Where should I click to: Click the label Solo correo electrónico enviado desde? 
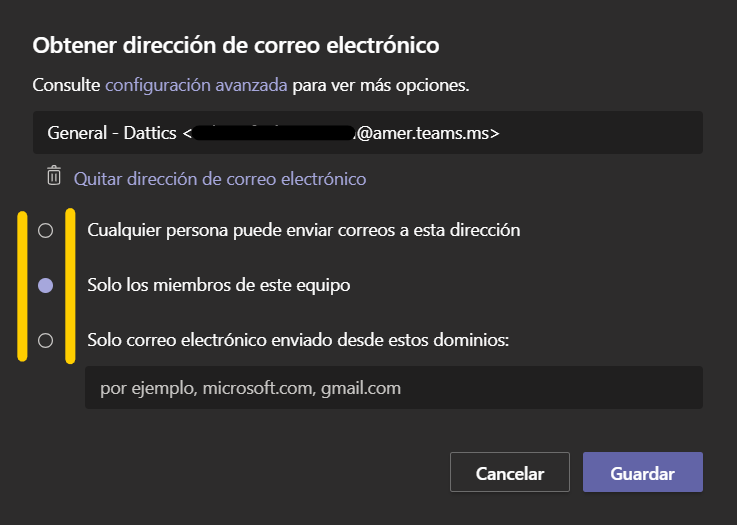click(298, 340)
